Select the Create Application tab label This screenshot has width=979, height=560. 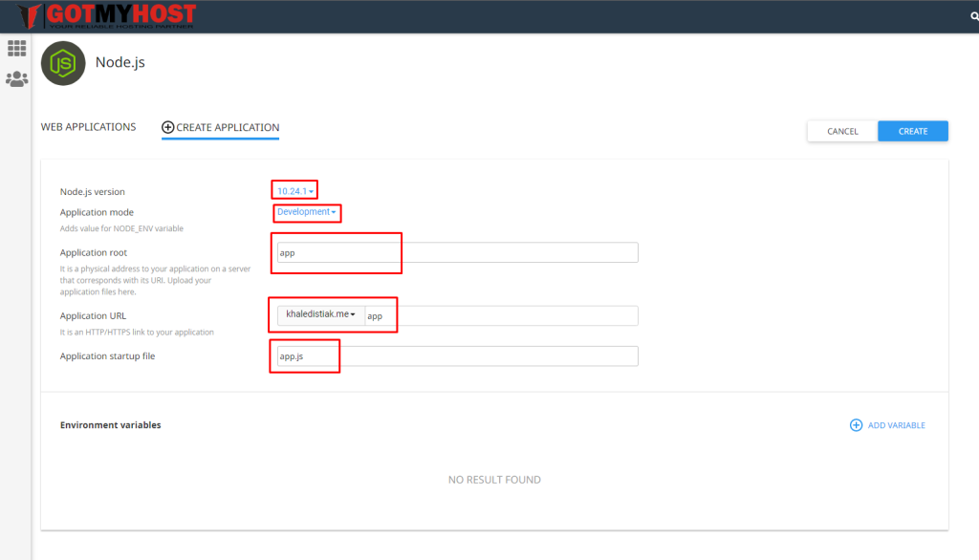point(228,127)
